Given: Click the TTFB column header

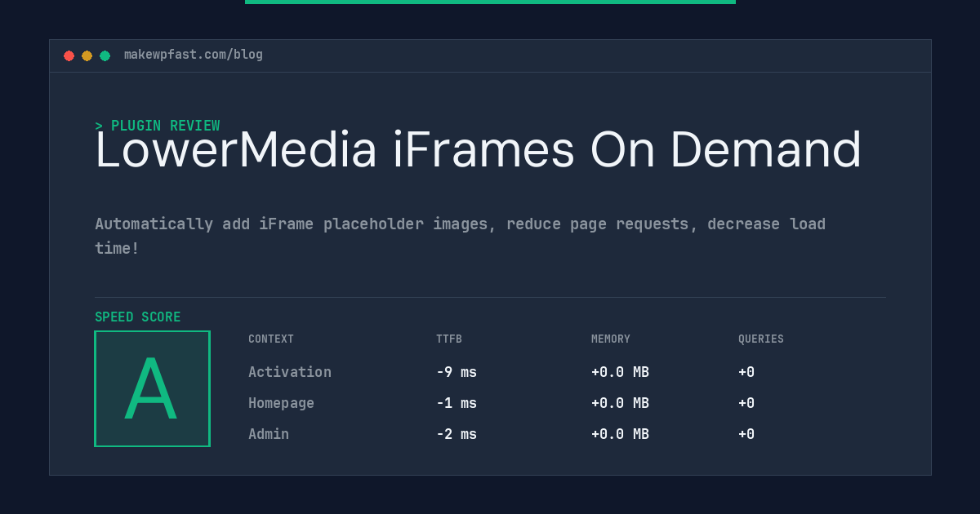Looking at the screenshot, I should (449, 339).
